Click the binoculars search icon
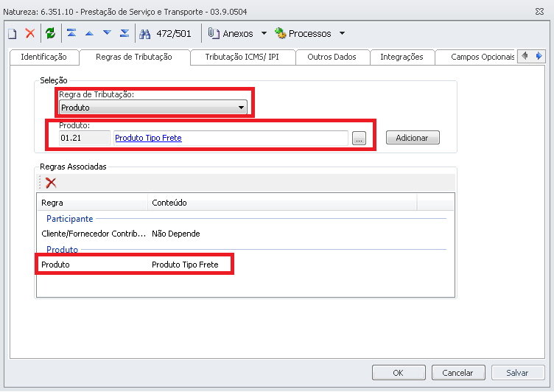This screenshot has height=392, width=554. 144,34
